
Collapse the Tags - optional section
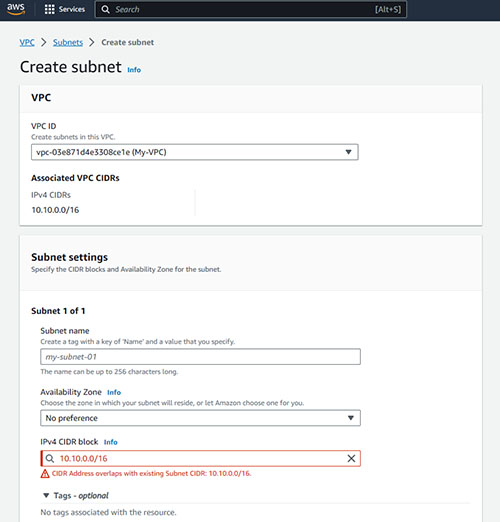pyautogui.click(x=46, y=495)
